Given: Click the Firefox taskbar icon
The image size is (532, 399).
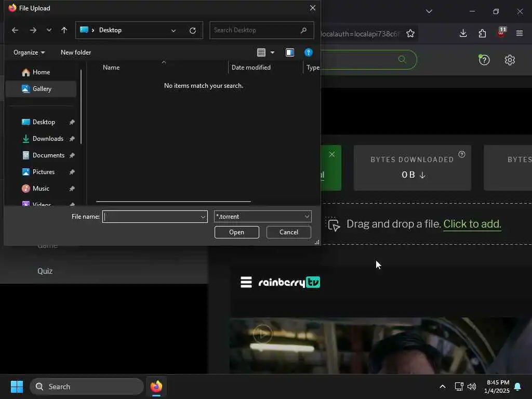Looking at the screenshot, I should pyautogui.click(x=156, y=387).
